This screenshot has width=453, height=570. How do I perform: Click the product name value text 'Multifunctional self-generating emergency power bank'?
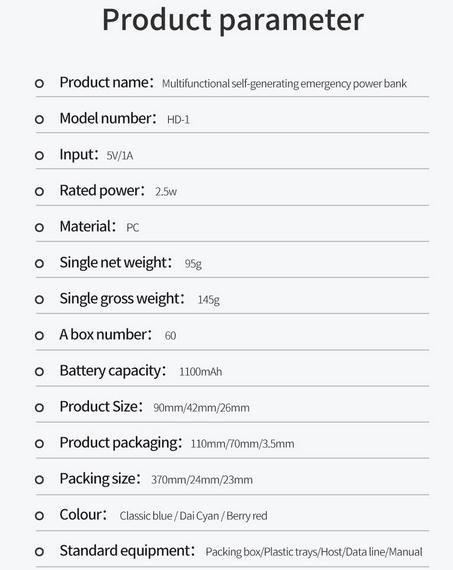(284, 84)
